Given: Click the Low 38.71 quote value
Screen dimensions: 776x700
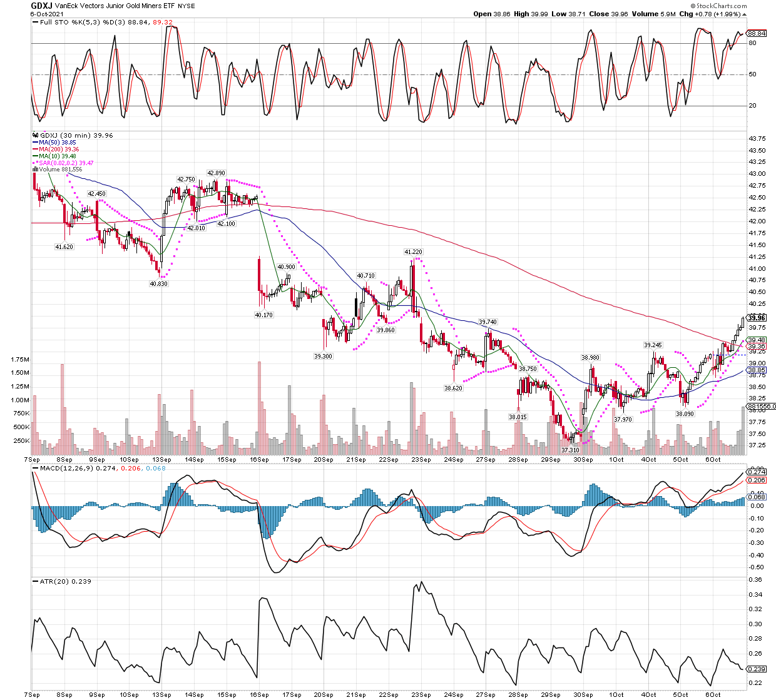Looking at the screenshot, I should click(569, 14).
